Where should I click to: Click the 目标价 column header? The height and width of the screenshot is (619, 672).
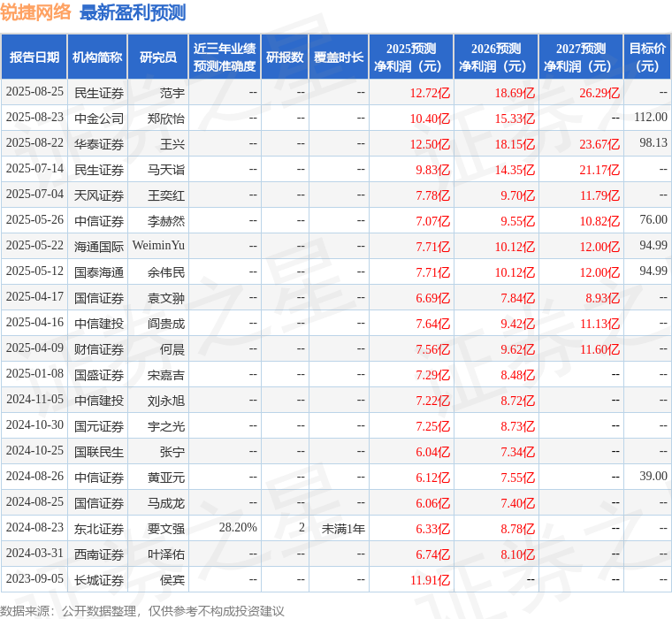[x=647, y=57]
